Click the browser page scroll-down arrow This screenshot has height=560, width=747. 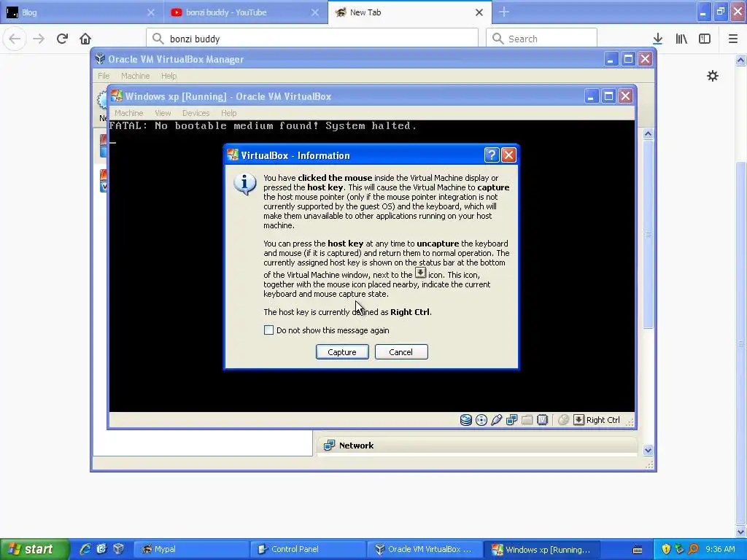pyautogui.click(x=741, y=532)
